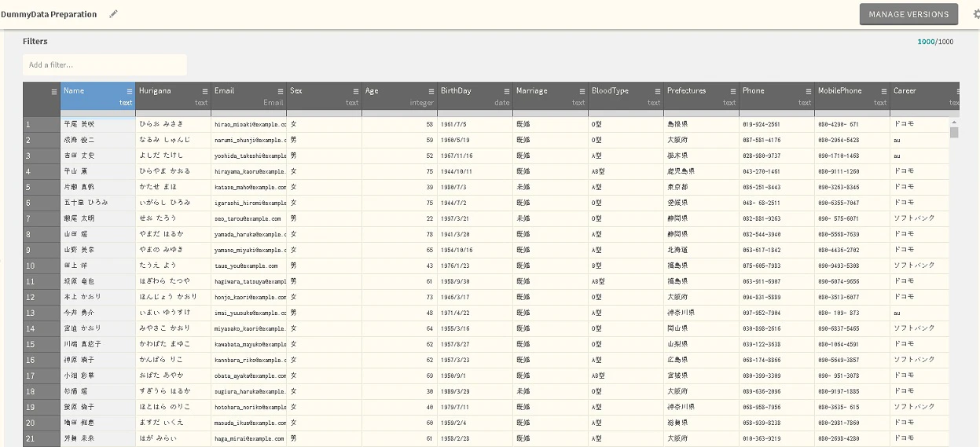The width and height of the screenshot is (980, 447).
Task: Click the date type label under BirthDay
Action: click(x=502, y=103)
